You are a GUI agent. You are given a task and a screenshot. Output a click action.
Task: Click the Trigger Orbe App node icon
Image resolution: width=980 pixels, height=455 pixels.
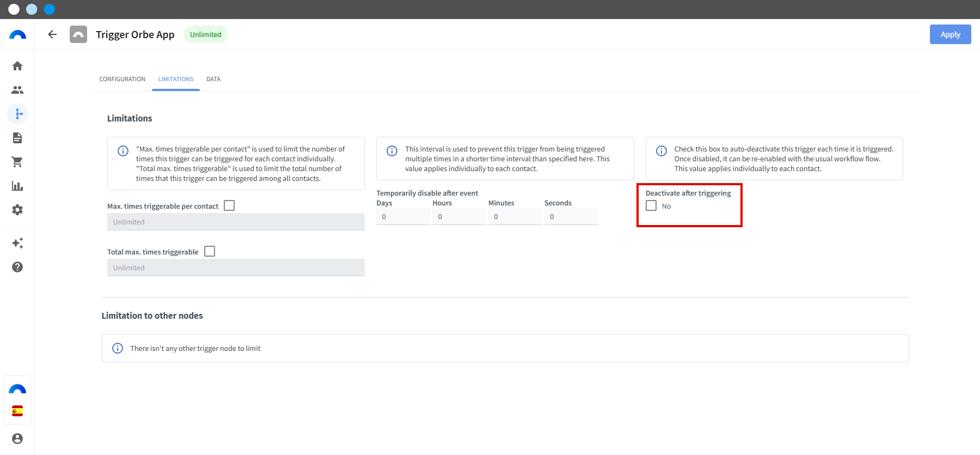[x=78, y=34]
